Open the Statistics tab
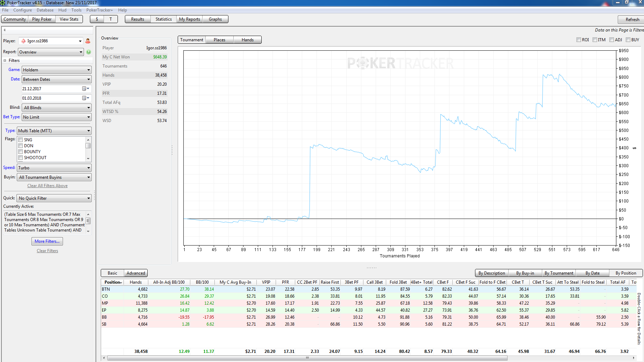644x362 pixels. click(163, 19)
